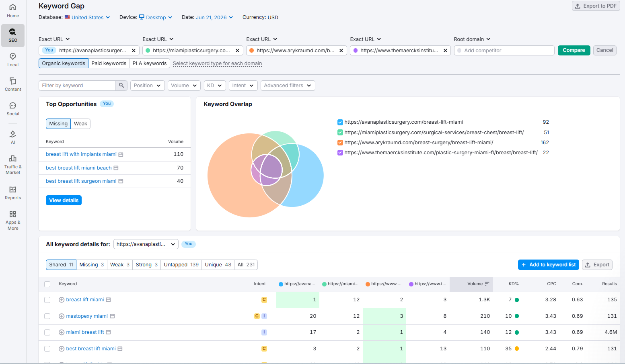The width and height of the screenshot is (625, 364).
Task: Remove the arykraumd URL with its X
Action: tap(341, 51)
